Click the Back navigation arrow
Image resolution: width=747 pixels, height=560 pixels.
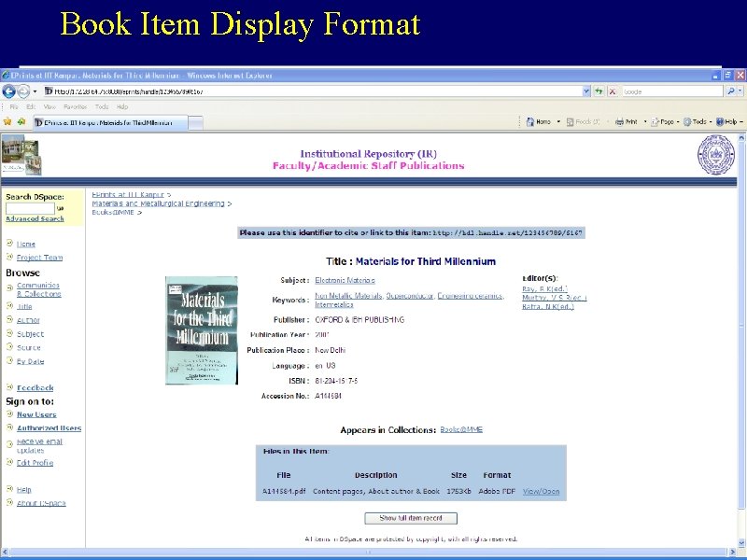(7, 91)
